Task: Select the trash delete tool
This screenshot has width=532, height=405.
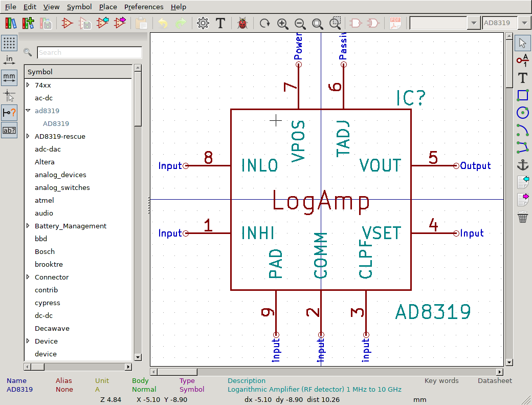Action: coord(523,217)
